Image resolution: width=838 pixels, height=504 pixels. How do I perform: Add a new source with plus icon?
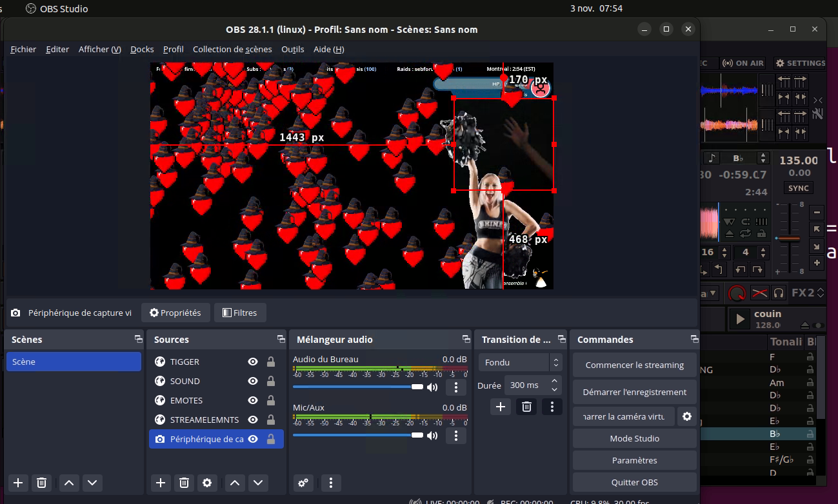click(x=161, y=482)
